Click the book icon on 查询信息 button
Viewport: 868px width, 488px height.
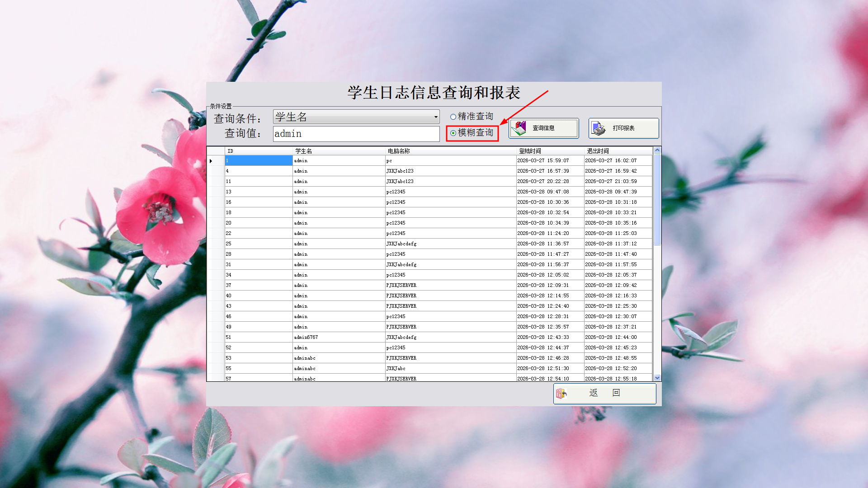pos(519,128)
